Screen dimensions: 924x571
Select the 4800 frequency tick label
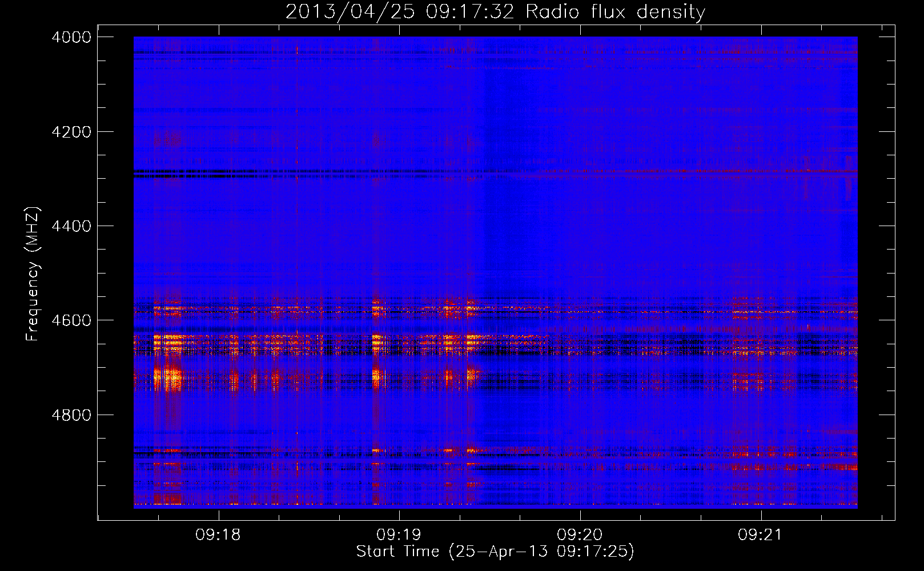pos(71,415)
